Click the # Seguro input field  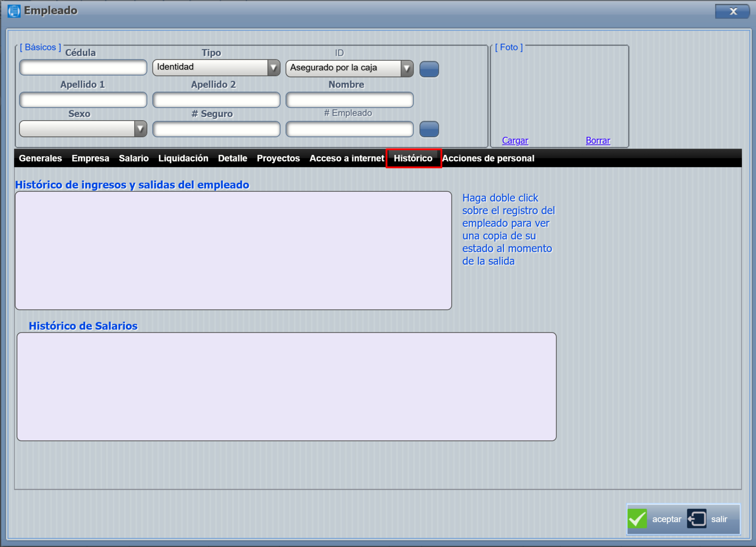(216, 129)
